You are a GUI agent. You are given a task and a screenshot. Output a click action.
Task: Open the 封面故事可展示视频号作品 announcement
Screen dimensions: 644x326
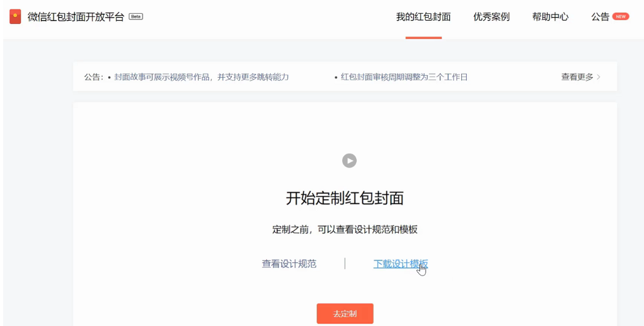click(x=201, y=77)
